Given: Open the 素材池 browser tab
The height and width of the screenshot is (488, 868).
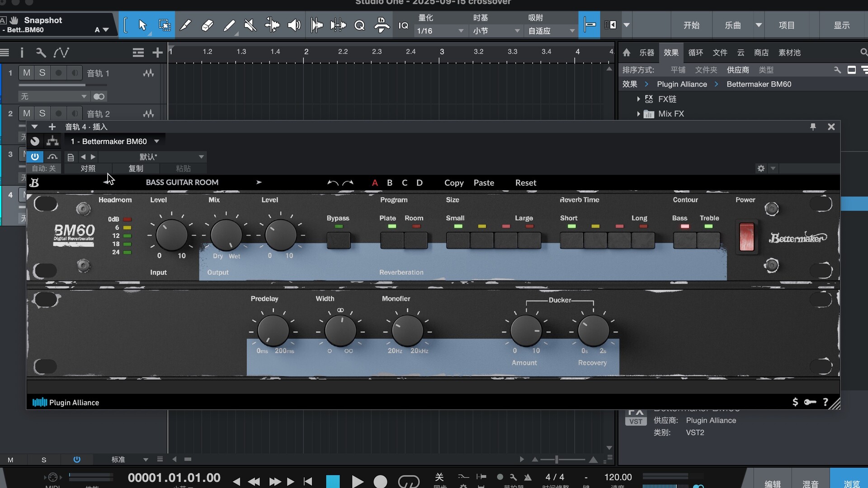Looking at the screenshot, I should [789, 52].
